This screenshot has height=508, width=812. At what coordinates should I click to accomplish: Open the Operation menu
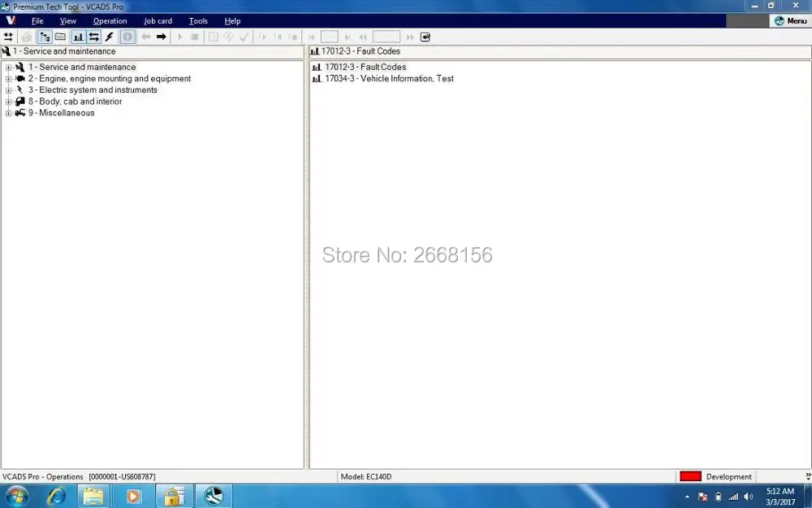tap(110, 21)
